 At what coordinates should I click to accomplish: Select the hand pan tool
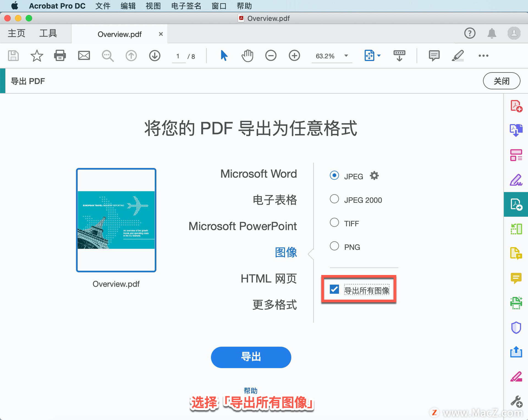(x=247, y=55)
